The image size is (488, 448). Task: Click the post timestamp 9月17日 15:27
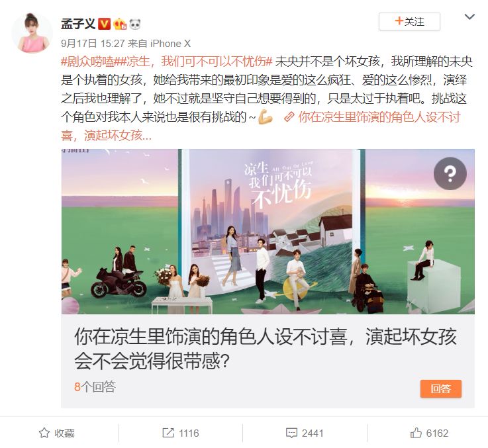click(93, 43)
